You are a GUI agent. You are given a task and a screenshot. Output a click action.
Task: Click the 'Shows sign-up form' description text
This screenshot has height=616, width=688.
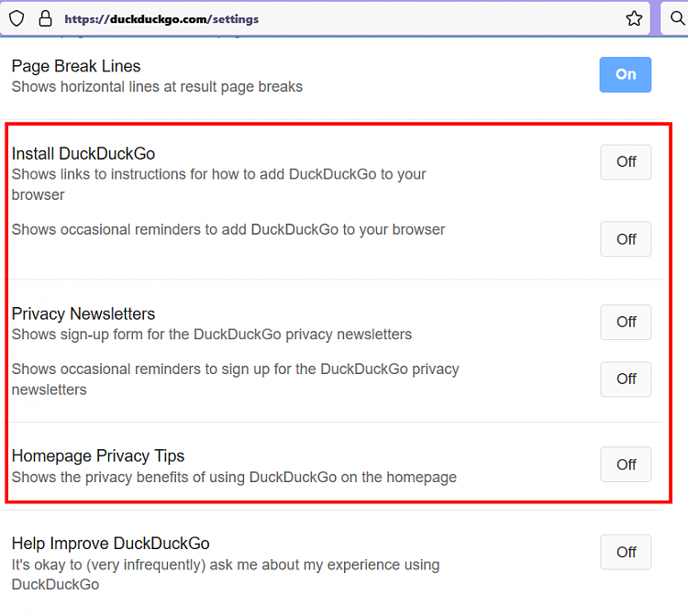pos(212,335)
